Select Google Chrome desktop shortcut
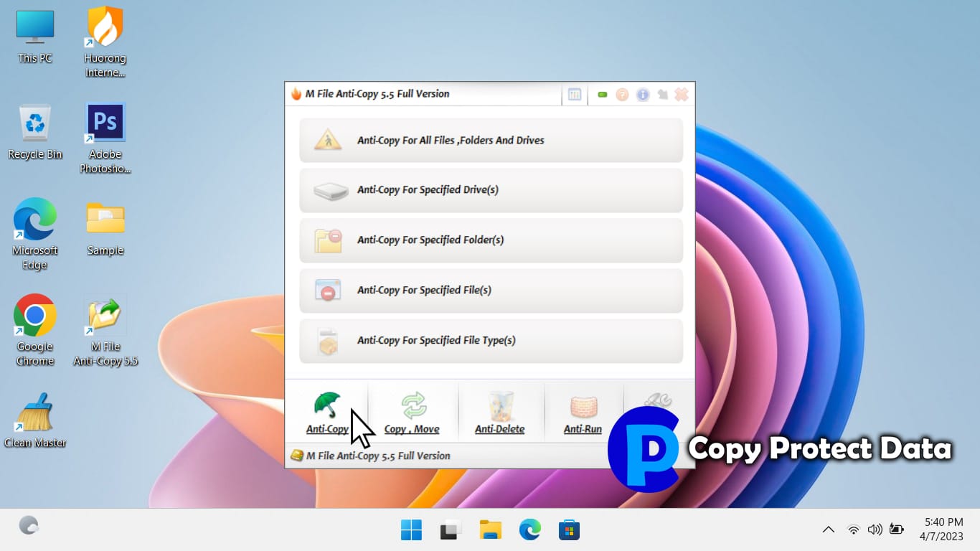 35,331
